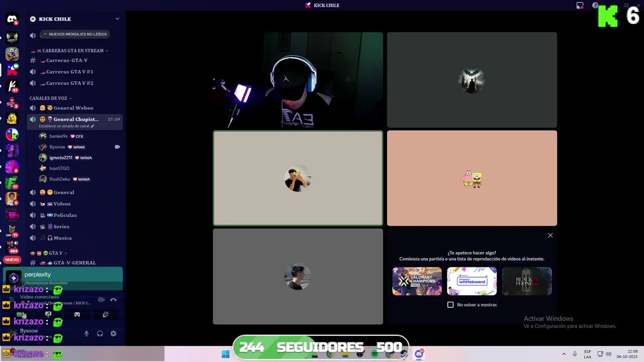
Task: Deafen with the headphones icon
Action: click(100, 333)
